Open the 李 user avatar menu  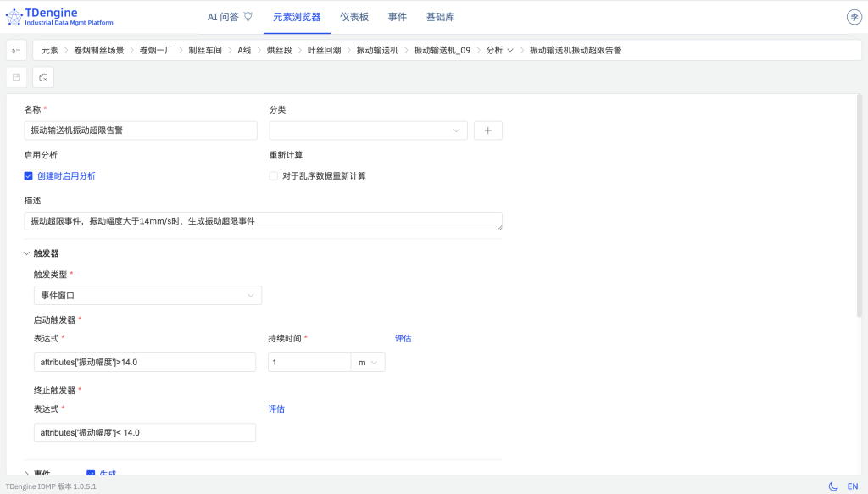[854, 16]
